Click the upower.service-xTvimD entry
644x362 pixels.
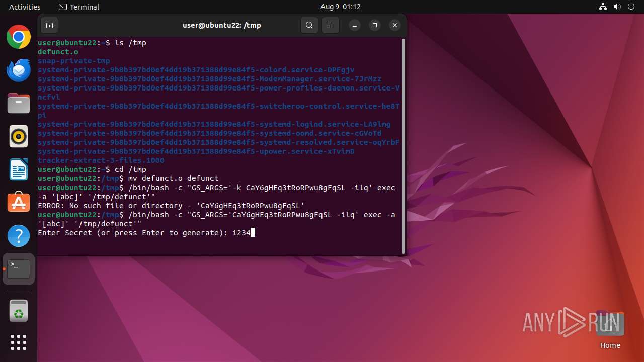tap(196, 151)
